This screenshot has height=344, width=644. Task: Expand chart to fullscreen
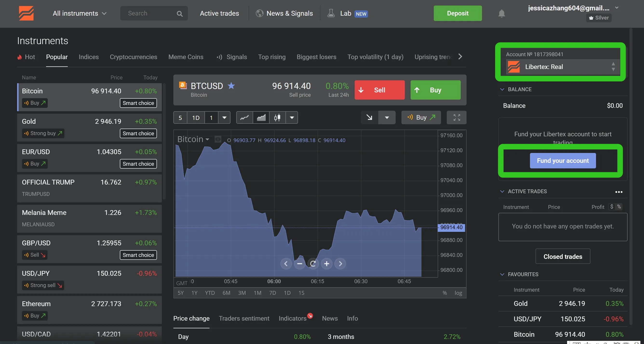(456, 117)
